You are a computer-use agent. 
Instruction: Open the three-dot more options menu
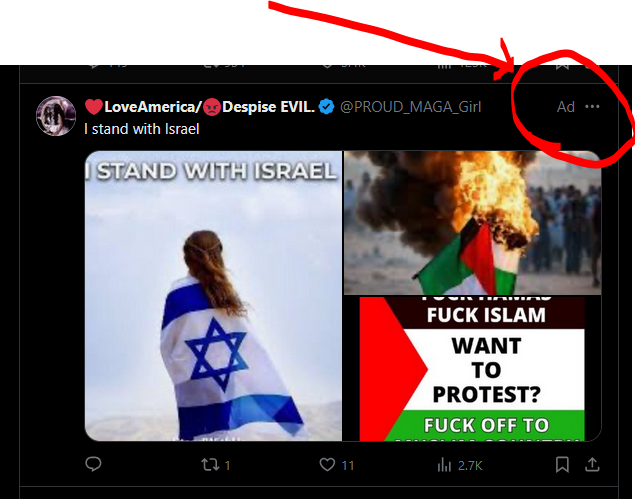592,107
